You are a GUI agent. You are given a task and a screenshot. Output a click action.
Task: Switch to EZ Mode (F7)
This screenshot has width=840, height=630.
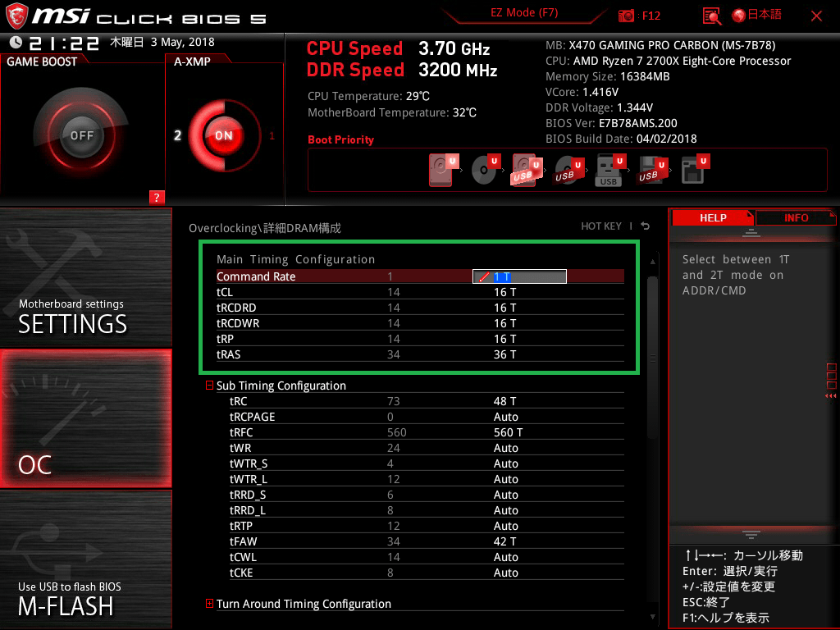(524, 12)
